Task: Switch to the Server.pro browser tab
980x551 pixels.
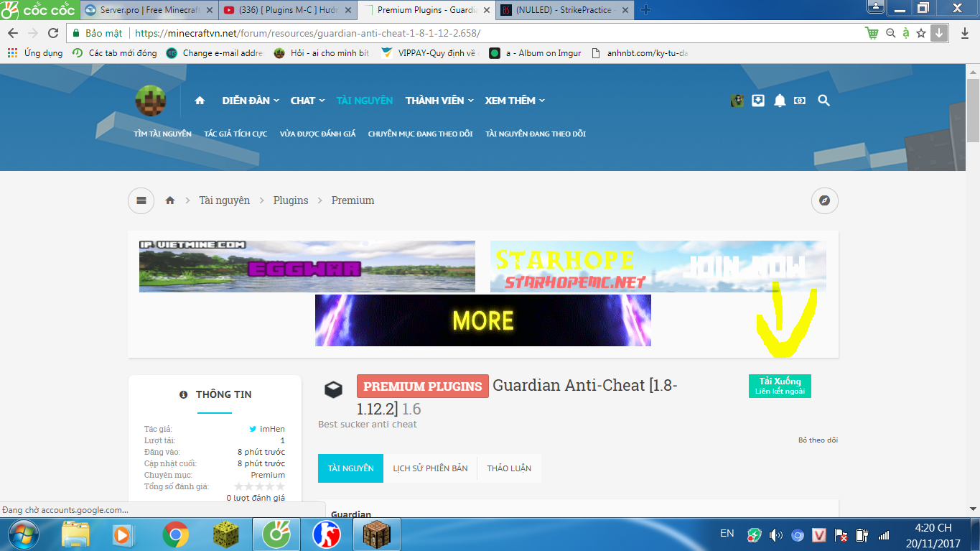Action: pyautogui.click(x=149, y=10)
